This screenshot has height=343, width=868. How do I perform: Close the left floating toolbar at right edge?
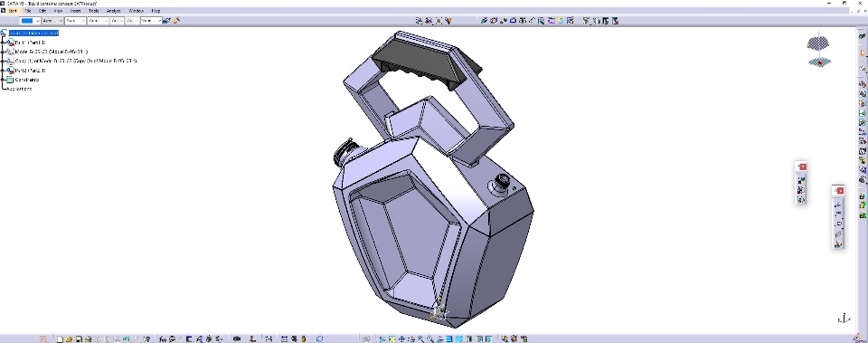(803, 167)
